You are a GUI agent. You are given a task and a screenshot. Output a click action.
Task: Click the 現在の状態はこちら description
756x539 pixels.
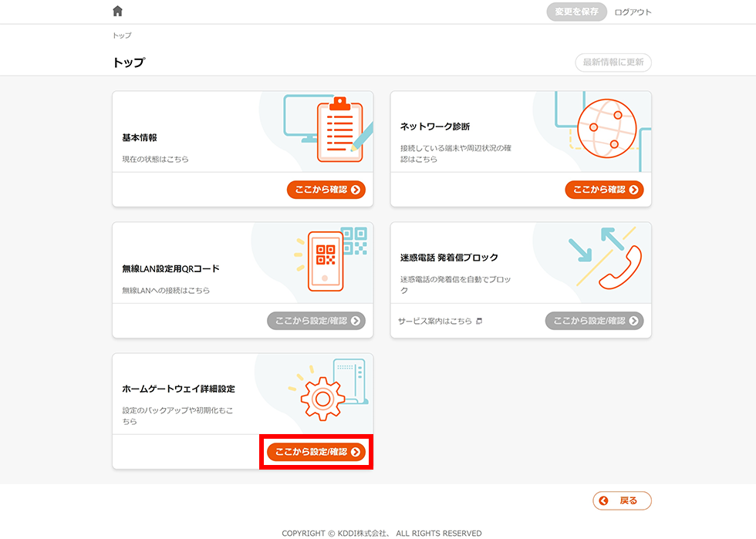pyautogui.click(x=155, y=159)
